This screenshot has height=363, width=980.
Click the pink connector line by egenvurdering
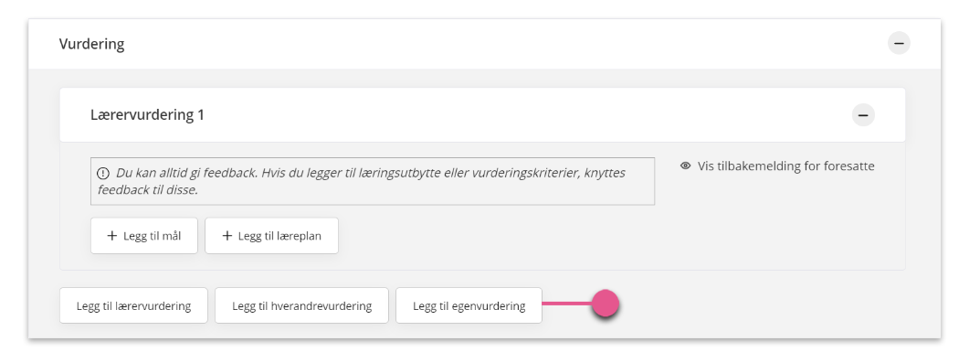click(567, 304)
